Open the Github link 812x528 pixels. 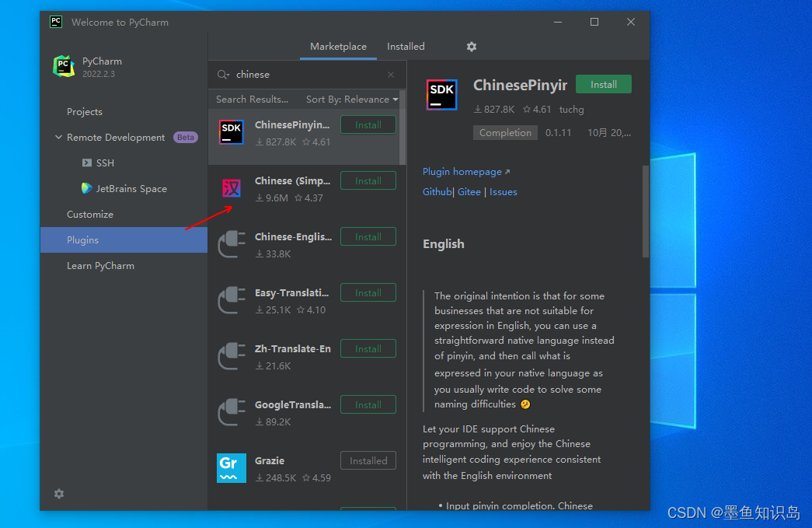[x=437, y=192]
